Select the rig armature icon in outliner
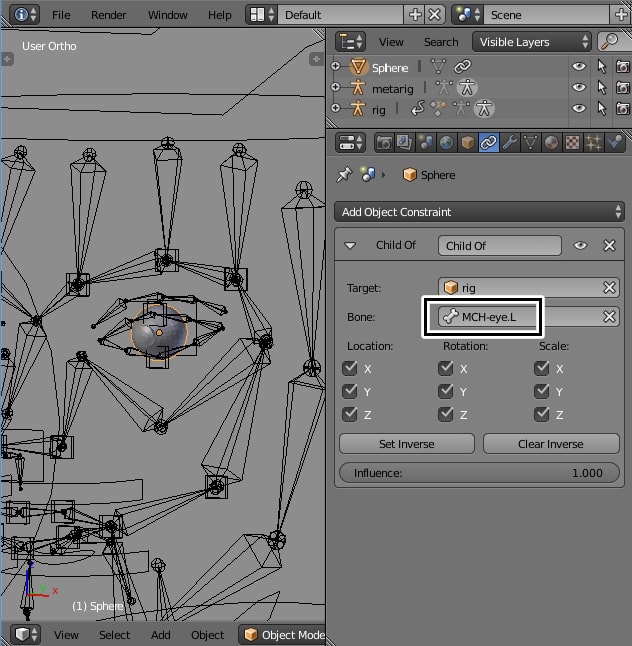The height and width of the screenshot is (646, 632). pos(358,108)
